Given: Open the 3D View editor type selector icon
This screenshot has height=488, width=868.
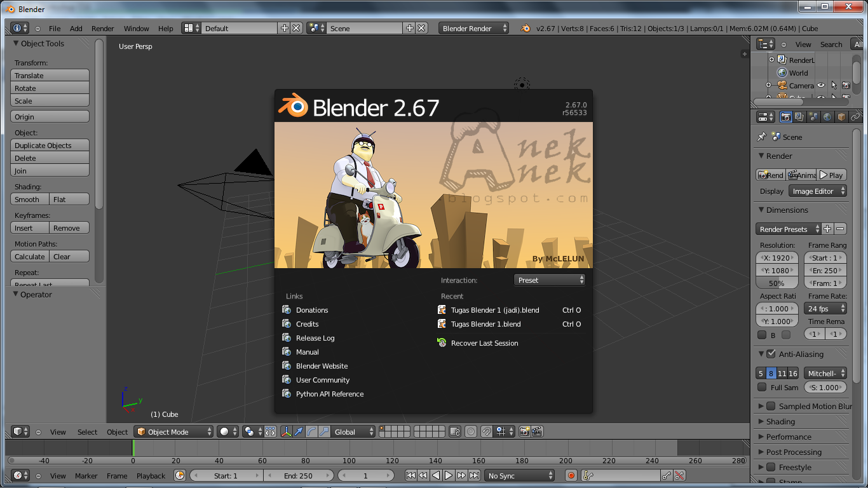Looking at the screenshot, I should point(20,431).
